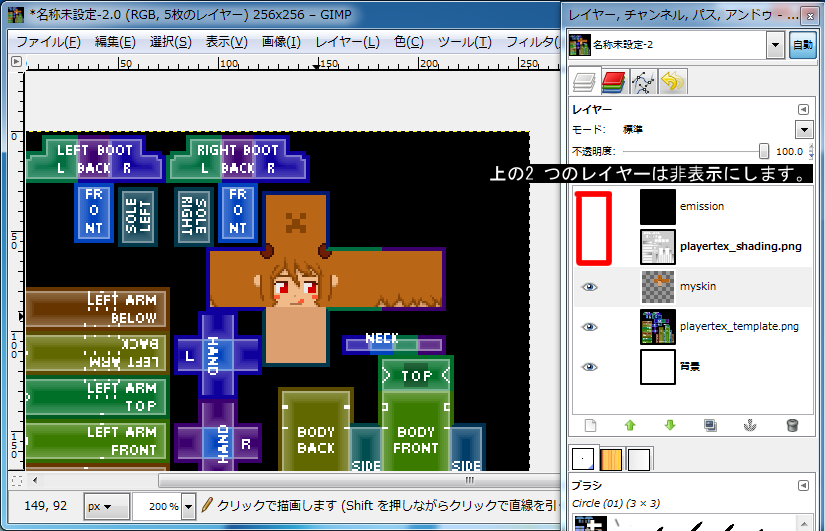Hide the 背景 layer
This screenshot has width=825, height=531.
(589, 367)
